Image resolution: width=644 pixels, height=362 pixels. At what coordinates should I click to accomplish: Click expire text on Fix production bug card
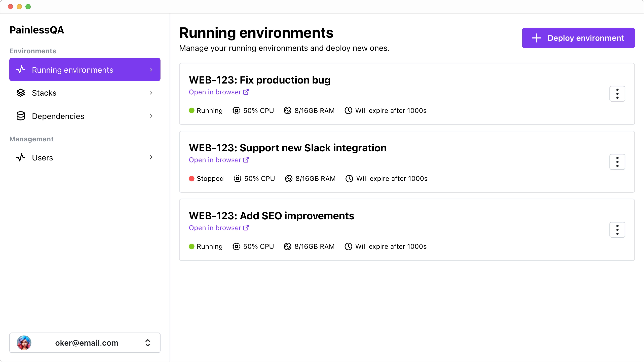coord(391,110)
